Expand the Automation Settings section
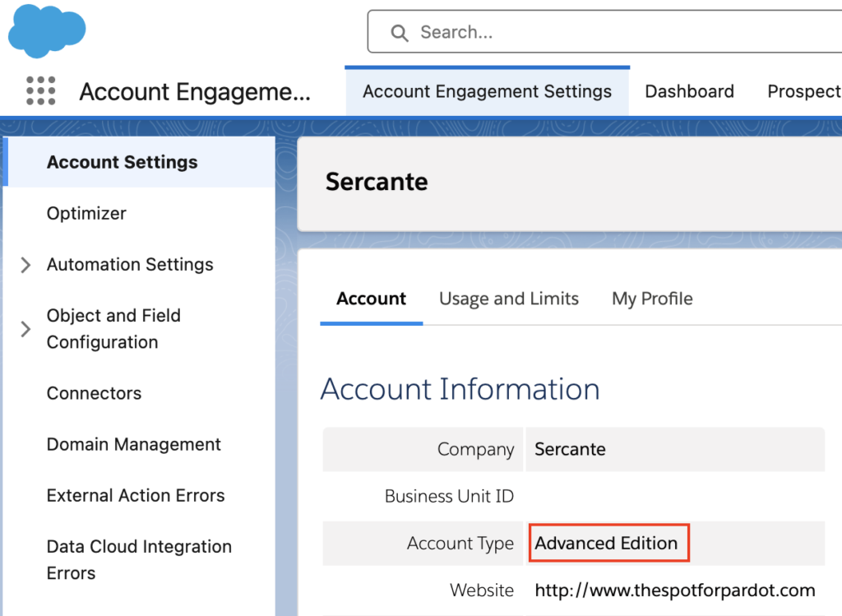 (x=25, y=265)
